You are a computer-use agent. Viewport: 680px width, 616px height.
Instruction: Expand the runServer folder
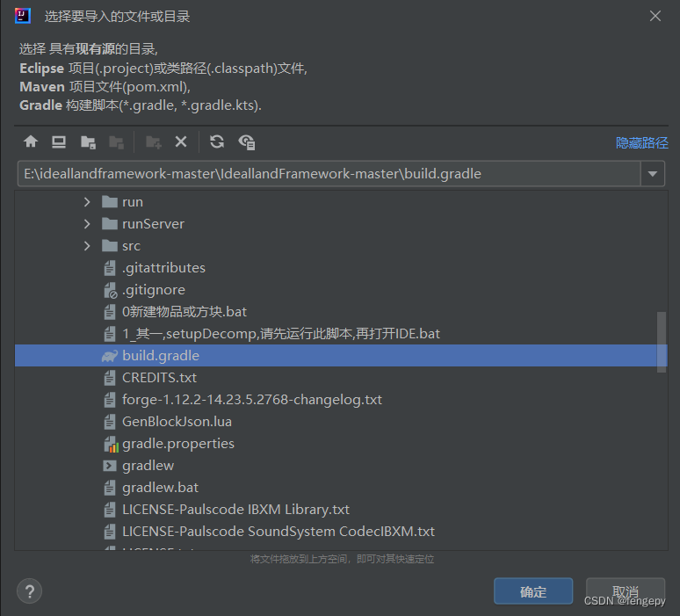coord(87,224)
